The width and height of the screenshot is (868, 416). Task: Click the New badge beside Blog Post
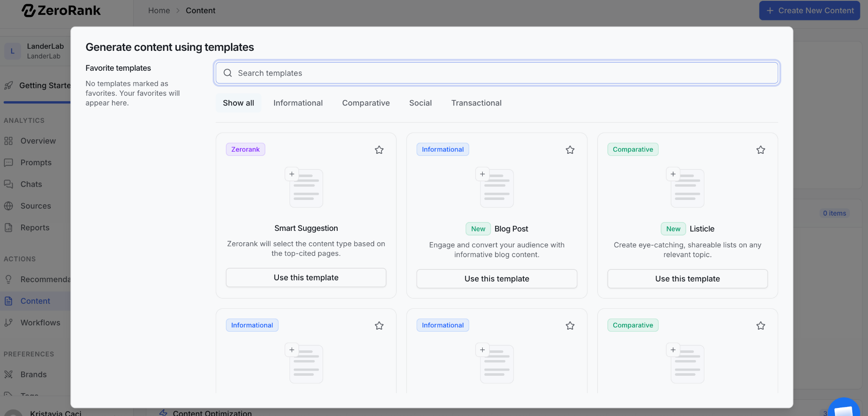478,229
